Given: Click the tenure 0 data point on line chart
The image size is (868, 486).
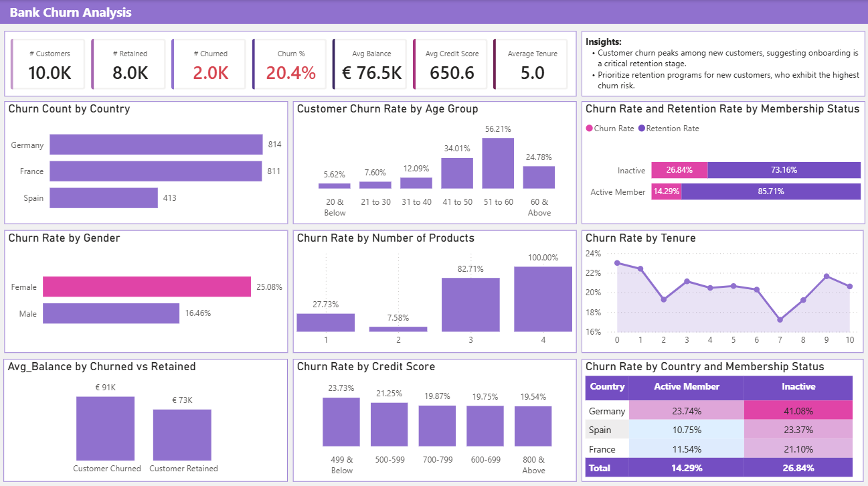Looking at the screenshot, I should (617, 263).
